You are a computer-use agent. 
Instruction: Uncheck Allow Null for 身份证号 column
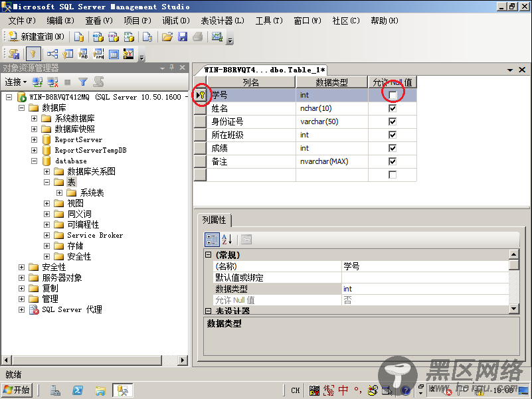click(393, 121)
